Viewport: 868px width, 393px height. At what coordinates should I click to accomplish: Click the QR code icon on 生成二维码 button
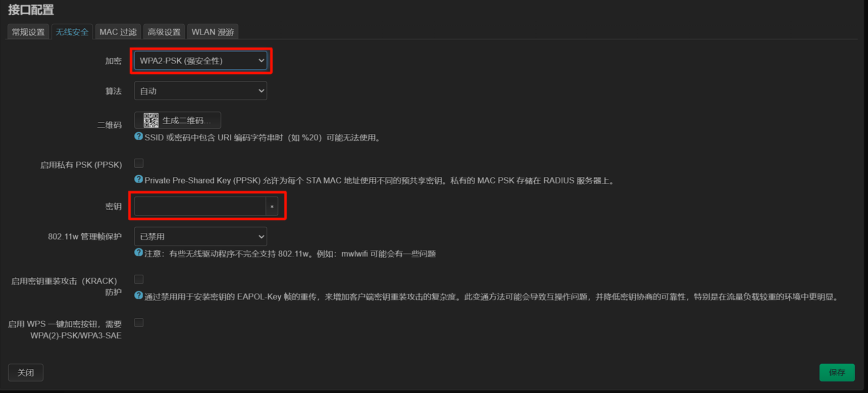151,120
